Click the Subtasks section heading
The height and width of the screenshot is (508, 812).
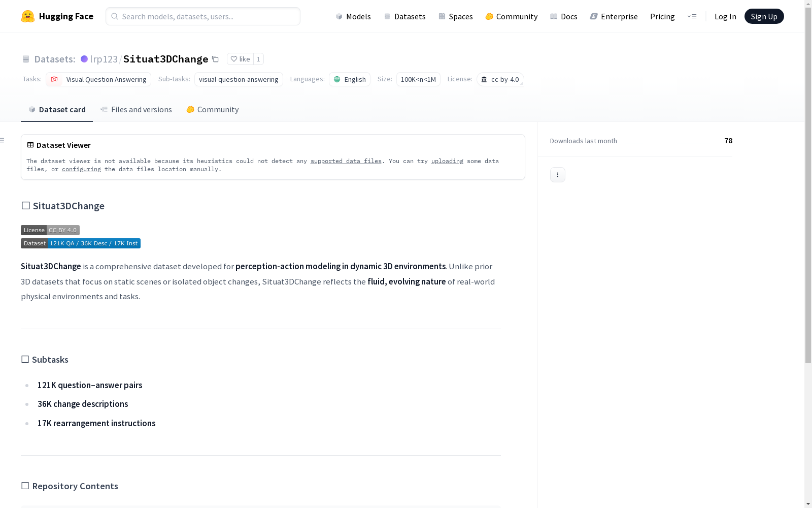pyautogui.click(x=45, y=360)
